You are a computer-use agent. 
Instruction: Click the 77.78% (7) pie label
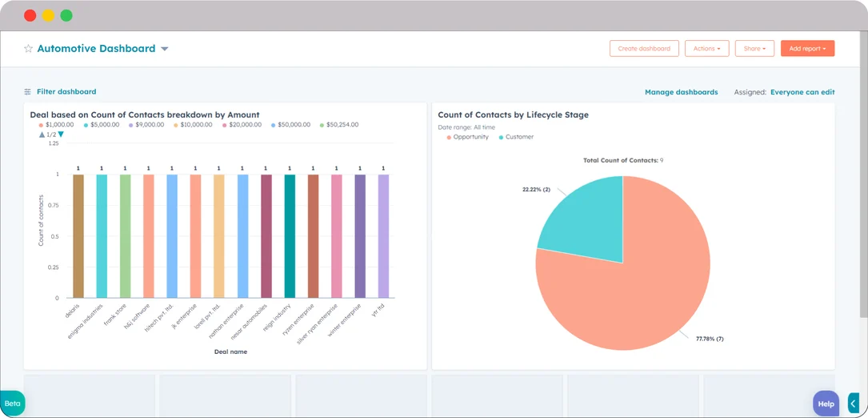710,338
